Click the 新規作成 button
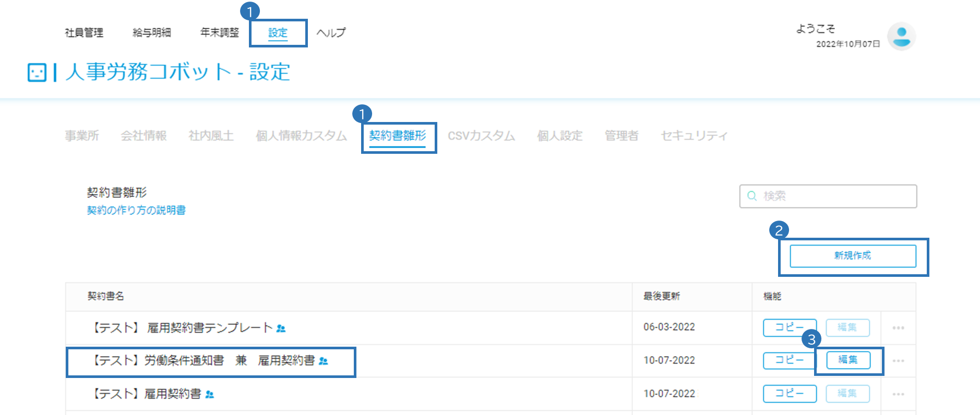The height and width of the screenshot is (415, 980). pos(853,256)
